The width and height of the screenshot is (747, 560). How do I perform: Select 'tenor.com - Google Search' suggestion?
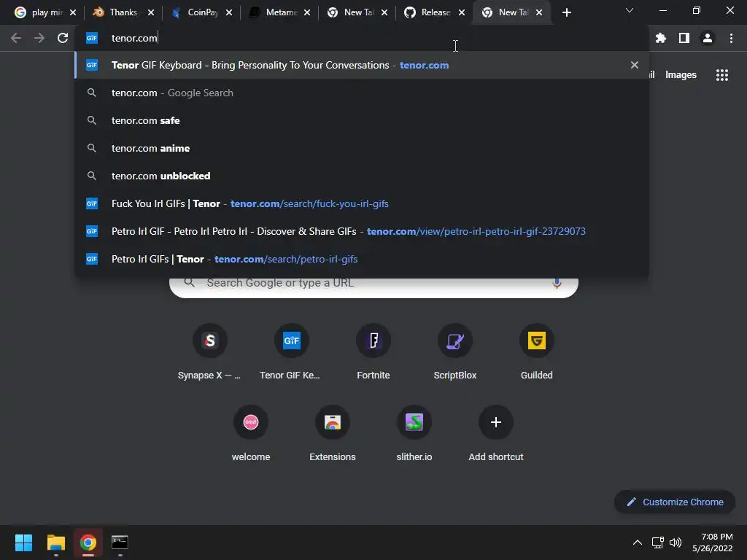click(362, 93)
